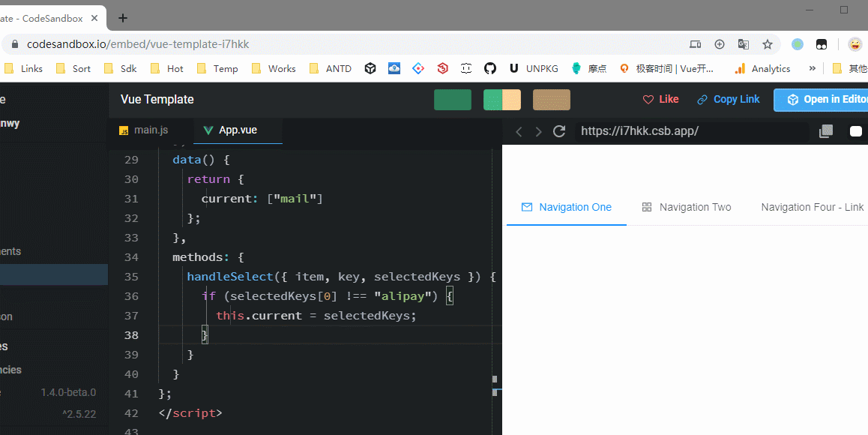The height and width of the screenshot is (435, 868).
Task: Open a new browser tab
Action: click(123, 18)
